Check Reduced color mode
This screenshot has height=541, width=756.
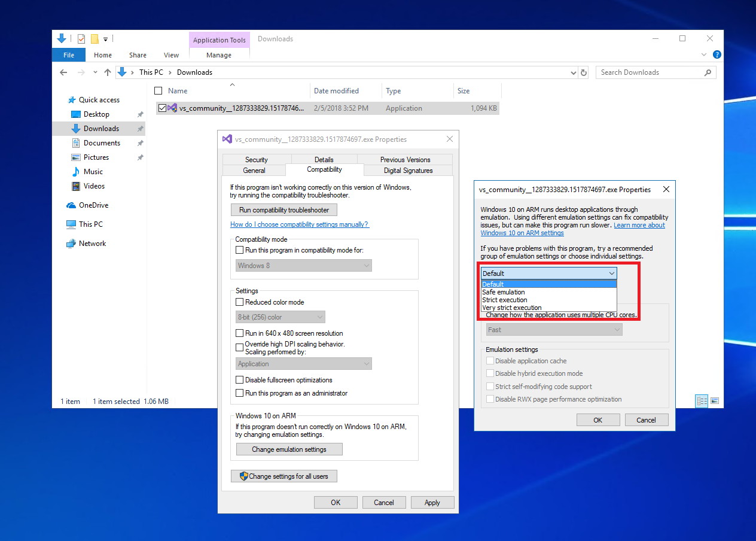pos(240,302)
